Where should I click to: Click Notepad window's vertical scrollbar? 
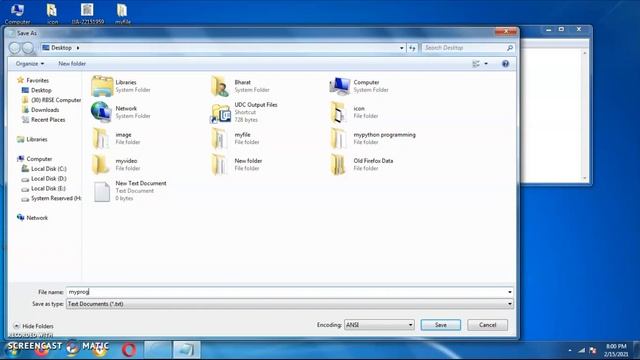tap(584, 116)
